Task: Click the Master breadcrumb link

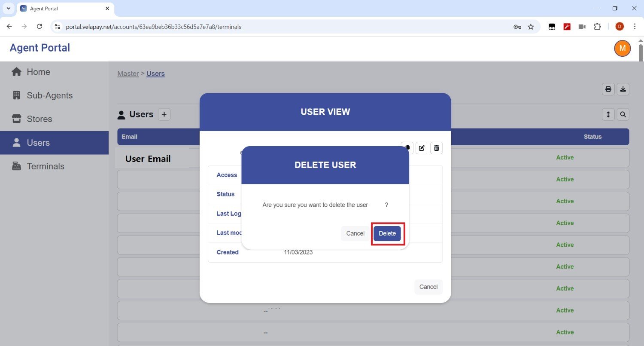Action: 128,73
